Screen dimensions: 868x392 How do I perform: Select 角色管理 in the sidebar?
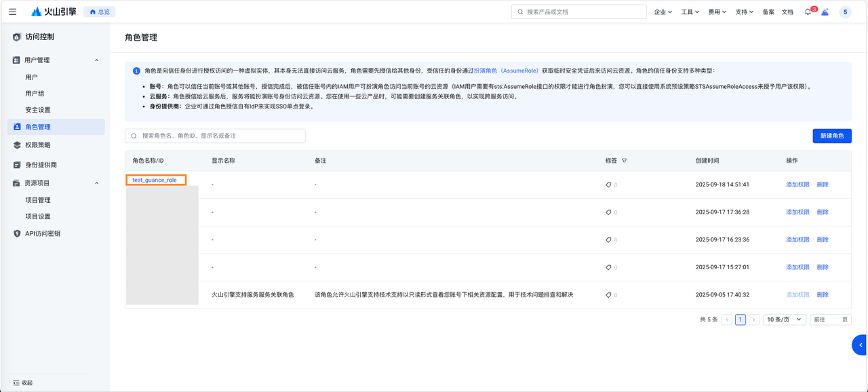56,127
